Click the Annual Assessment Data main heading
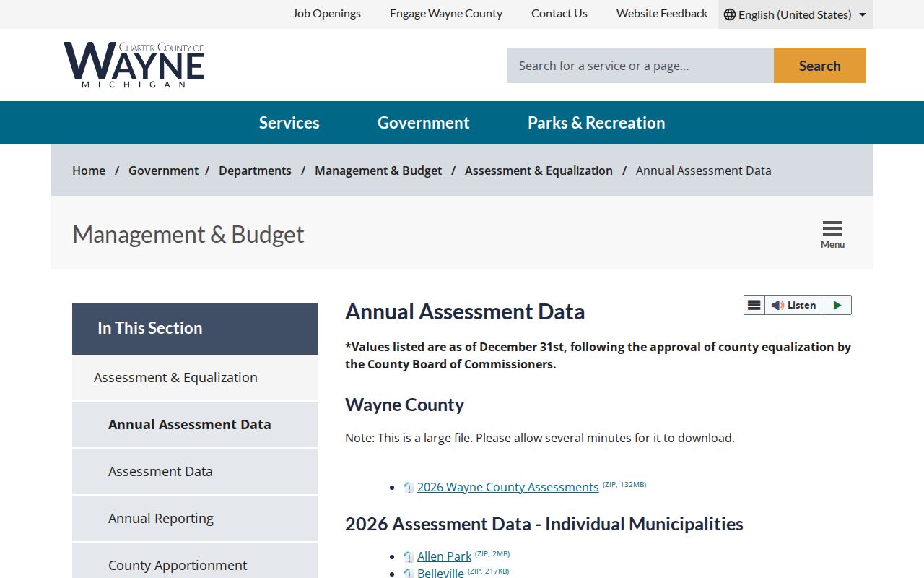Screen dimensions: 924x578 tap(465, 311)
